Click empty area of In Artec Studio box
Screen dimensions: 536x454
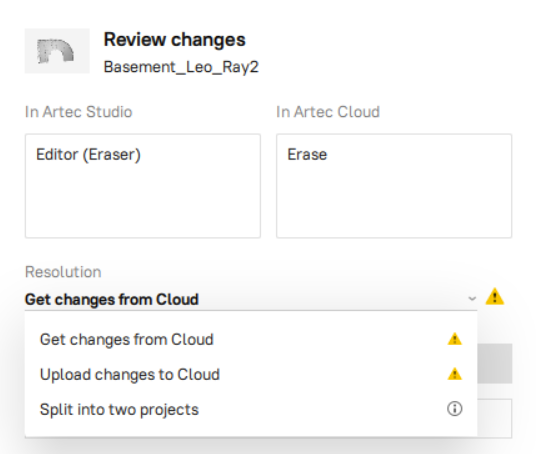[x=143, y=202]
